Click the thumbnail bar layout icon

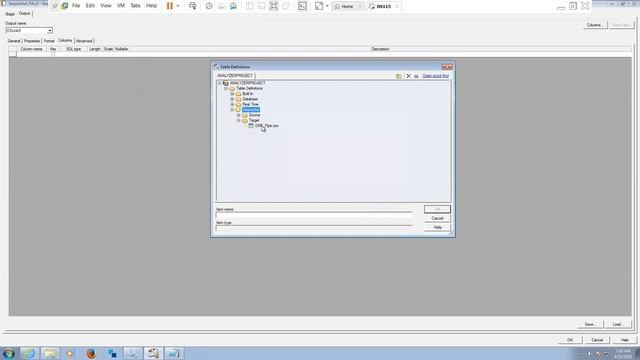(x=262, y=6)
